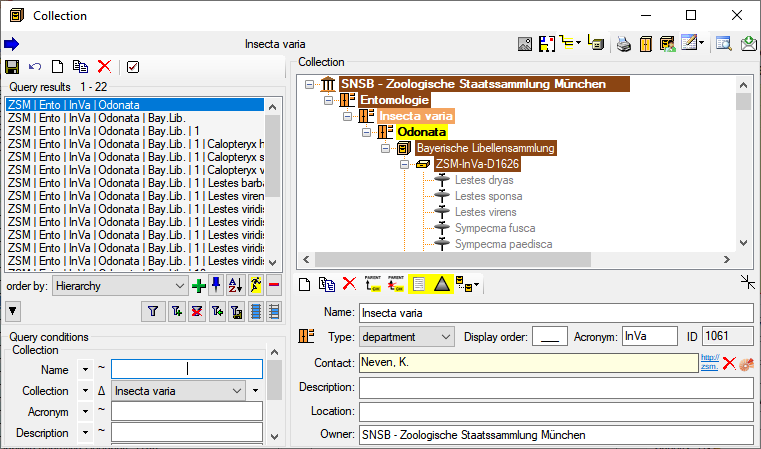This screenshot has width=761, height=449.
Task: Sort results with the A-Z icon
Action: pos(235,285)
